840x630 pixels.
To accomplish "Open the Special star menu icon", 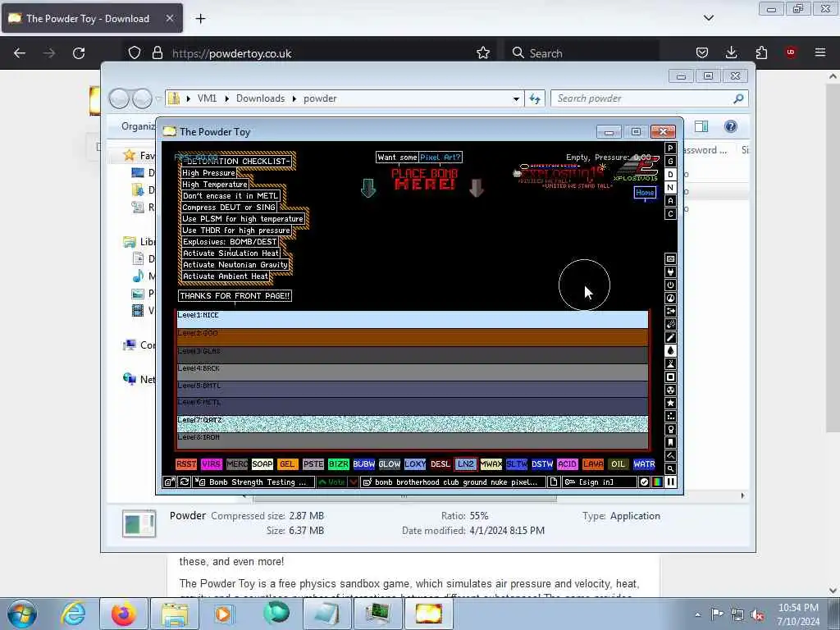I will click(x=670, y=404).
